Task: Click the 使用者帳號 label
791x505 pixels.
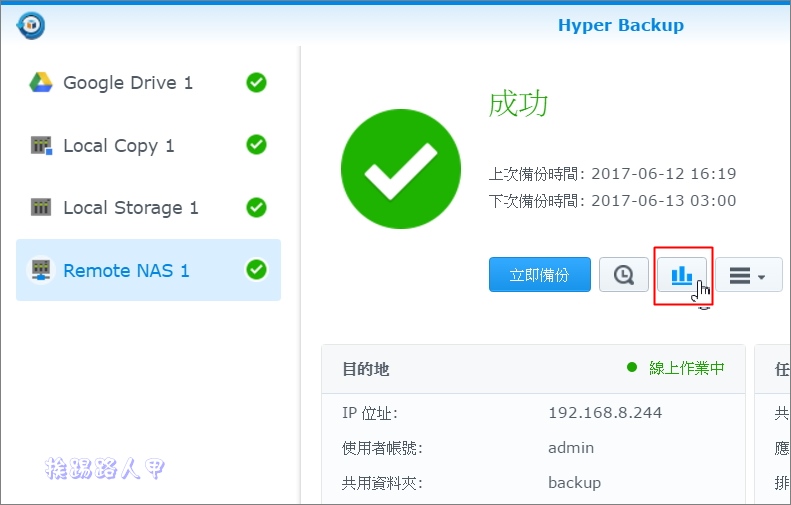Action: pos(382,448)
